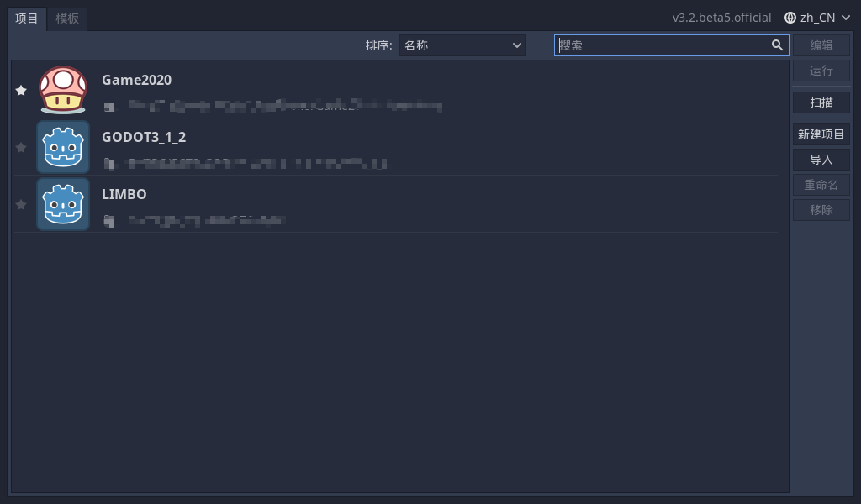
Task: Switch to the 模板 tab
Action: 67,18
